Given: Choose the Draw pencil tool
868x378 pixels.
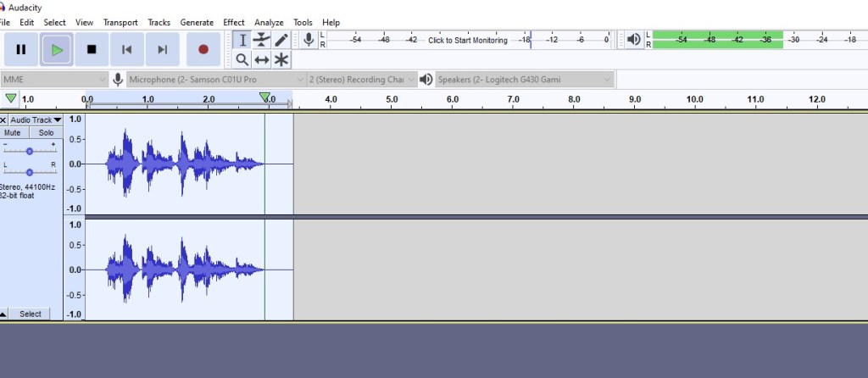Looking at the screenshot, I should tap(281, 40).
